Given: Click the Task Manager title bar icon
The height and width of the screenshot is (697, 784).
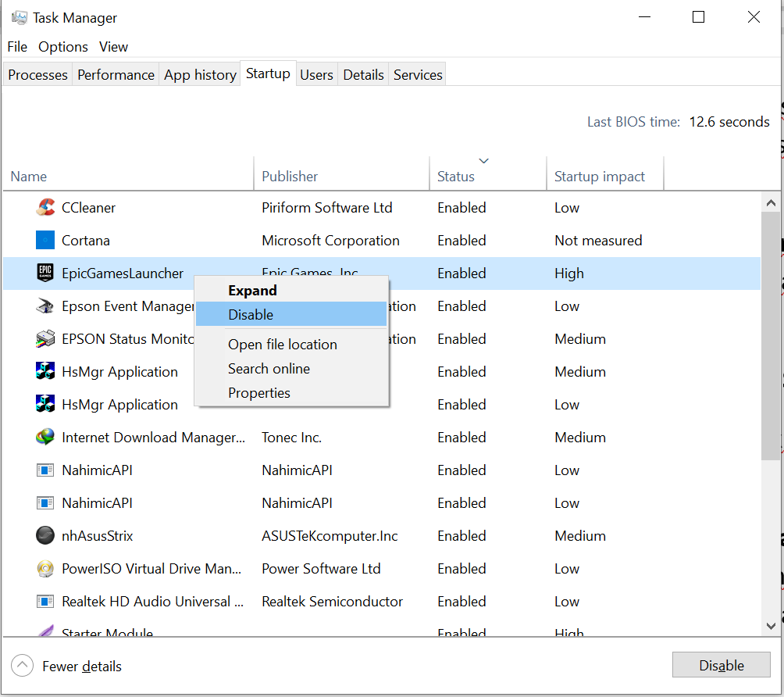Looking at the screenshot, I should [x=19, y=17].
